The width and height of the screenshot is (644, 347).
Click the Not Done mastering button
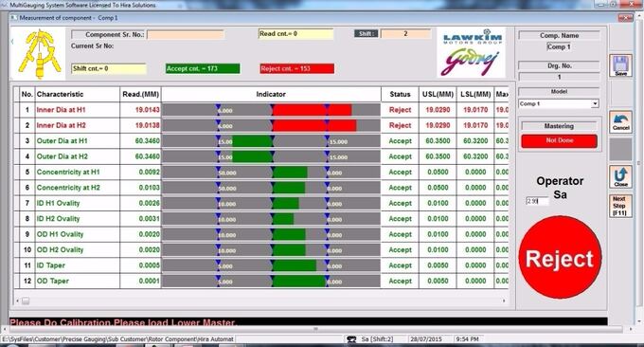[x=559, y=141]
